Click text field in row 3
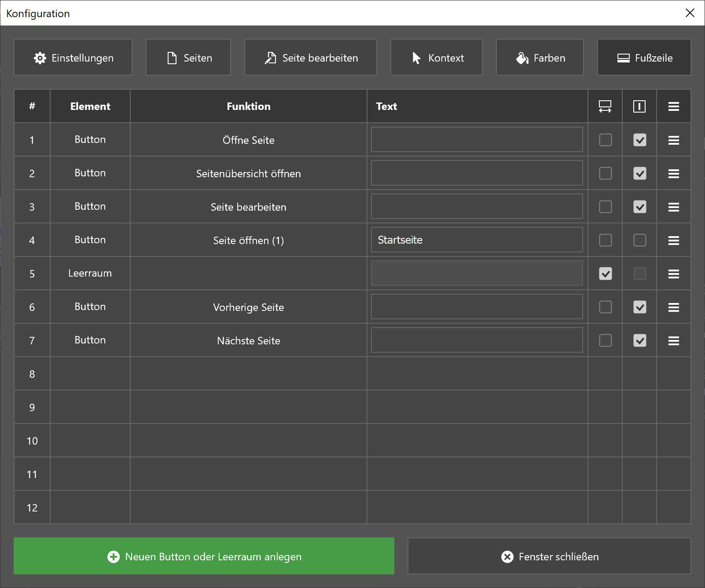The height and width of the screenshot is (588, 705). (477, 206)
